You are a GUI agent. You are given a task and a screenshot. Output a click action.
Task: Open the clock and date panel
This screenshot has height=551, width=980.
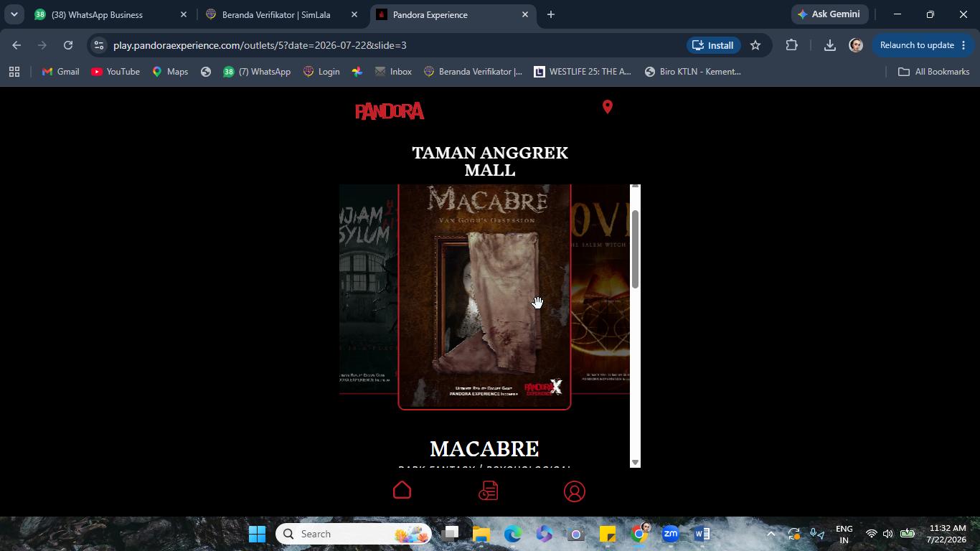[x=947, y=534]
